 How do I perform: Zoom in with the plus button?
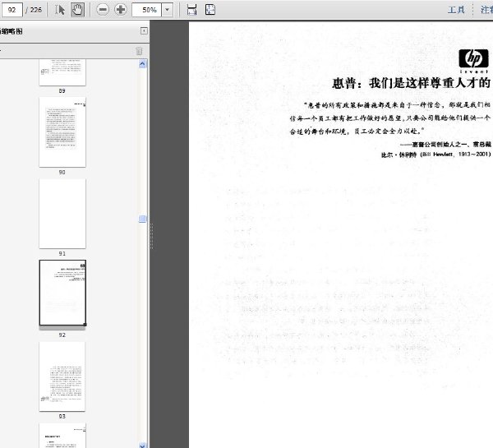[121, 10]
